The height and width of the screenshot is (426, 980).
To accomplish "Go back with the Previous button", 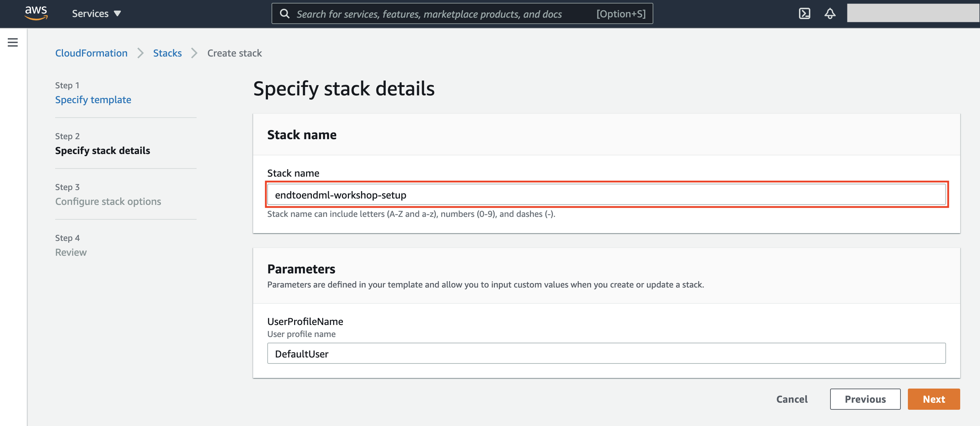I will tap(865, 399).
